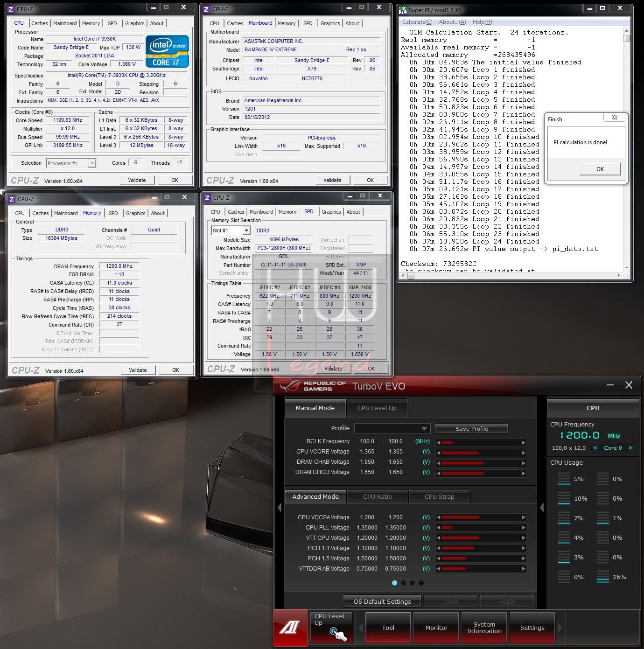
Task: Click the AI Suite logo icon
Action: tap(290, 628)
